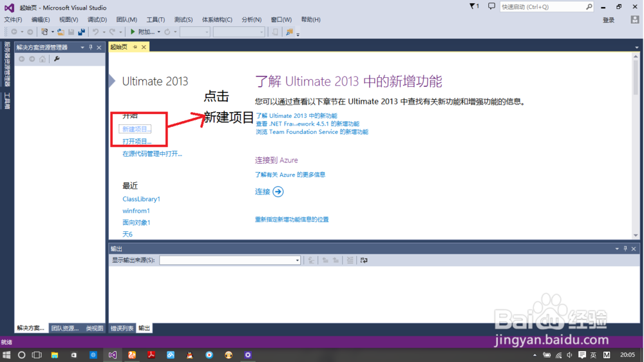Click the New Project link
Screen dimensions: 644x362
click(137, 129)
